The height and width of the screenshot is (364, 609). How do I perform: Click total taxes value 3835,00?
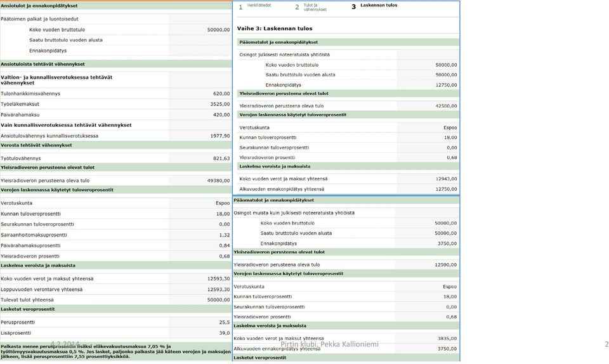coord(447,339)
